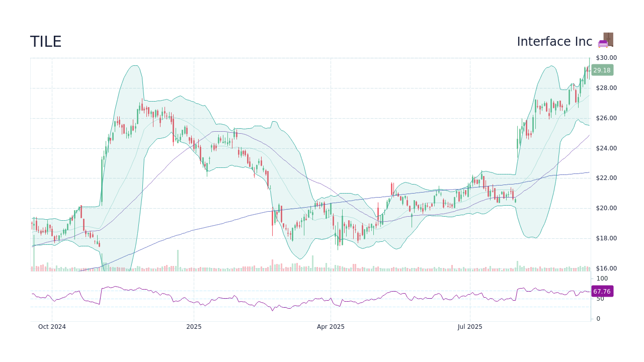Image resolution: width=644 pixels, height=362 pixels.
Task: Click the $24.00 price axis label
Action: tap(606, 148)
